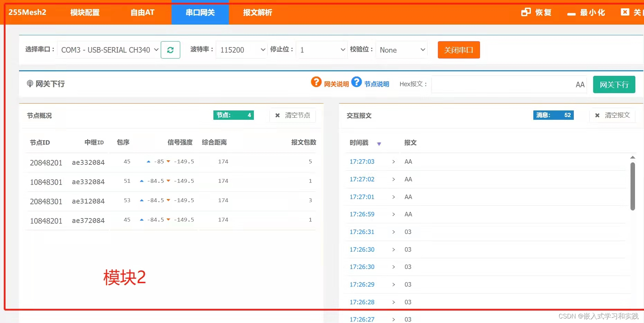Click relay ID ae372084

pos(88,221)
